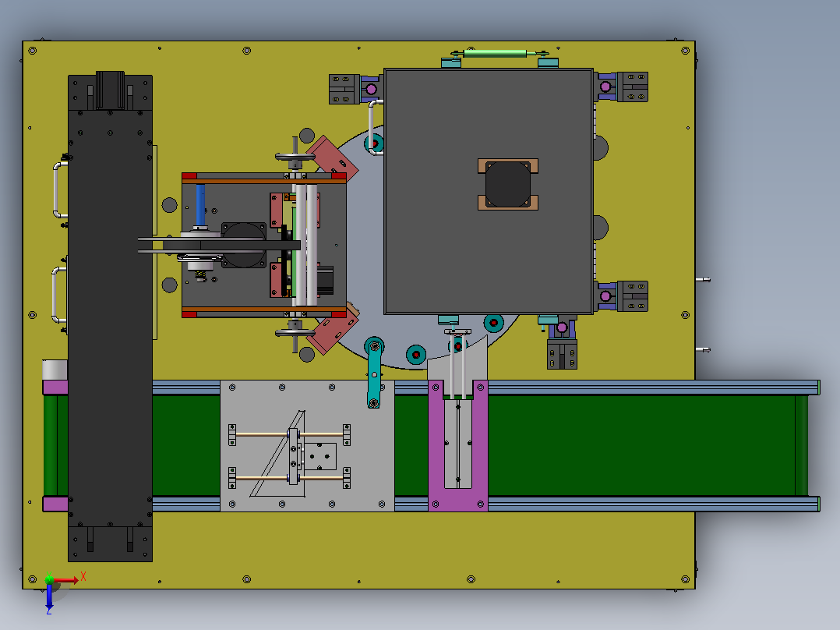Pick the large dark gray enclosure cover
Screen dimensions: 840x630
coord(489,191)
